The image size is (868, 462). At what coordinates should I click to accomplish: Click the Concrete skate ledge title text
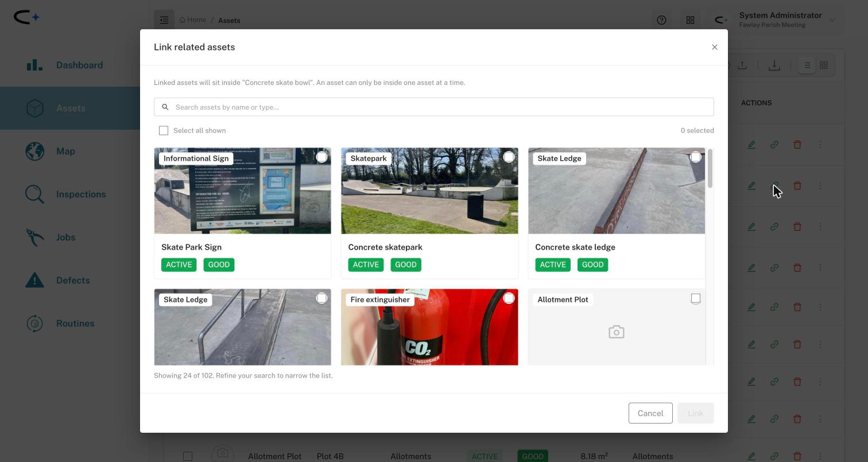[575, 247]
